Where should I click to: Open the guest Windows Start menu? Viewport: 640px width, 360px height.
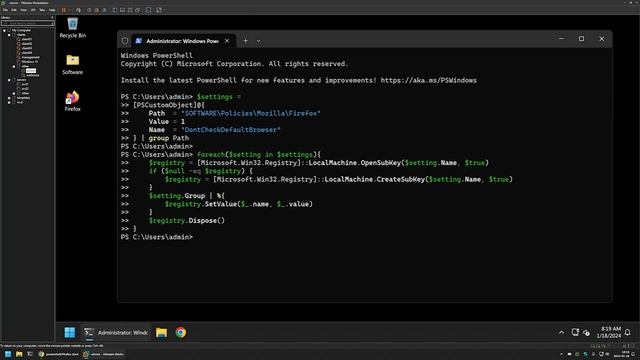pos(70,332)
